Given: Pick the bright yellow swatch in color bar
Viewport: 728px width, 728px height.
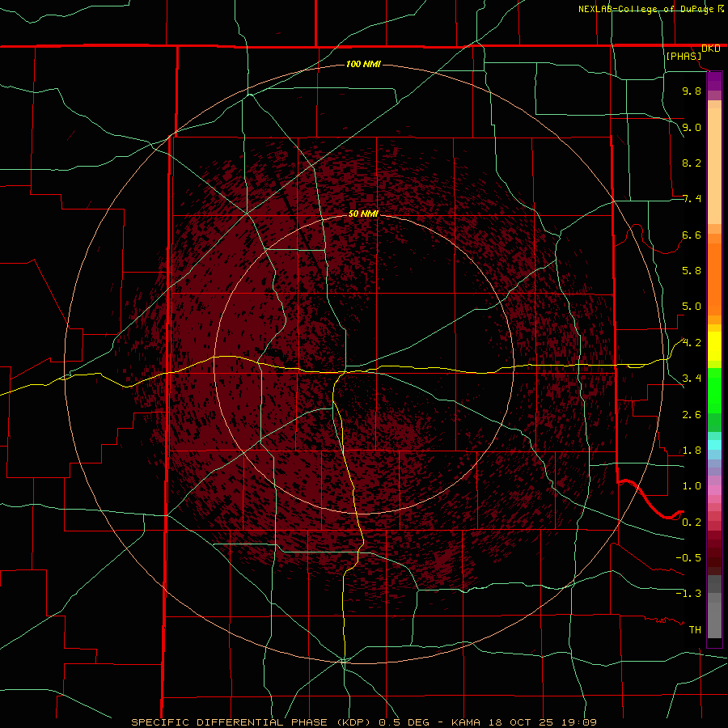Looking at the screenshot, I should click(714, 346).
